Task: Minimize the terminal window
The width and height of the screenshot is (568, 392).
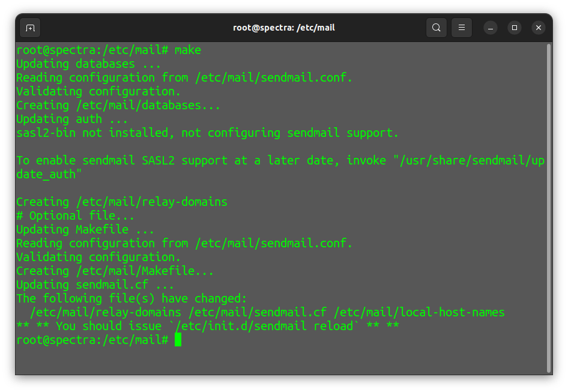Action: point(492,28)
